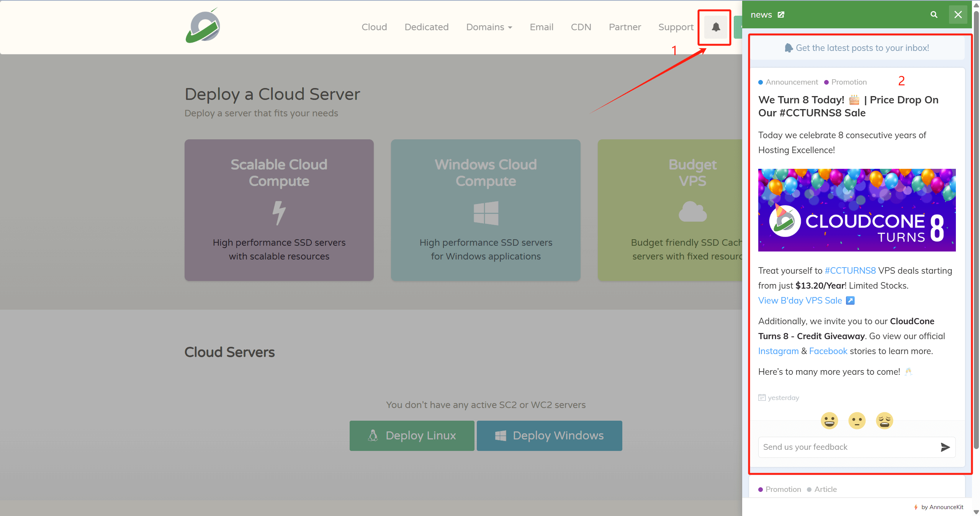Click the lightning bolt icon on Scalable Cloud

pyautogui.click(x=279, y=213)
